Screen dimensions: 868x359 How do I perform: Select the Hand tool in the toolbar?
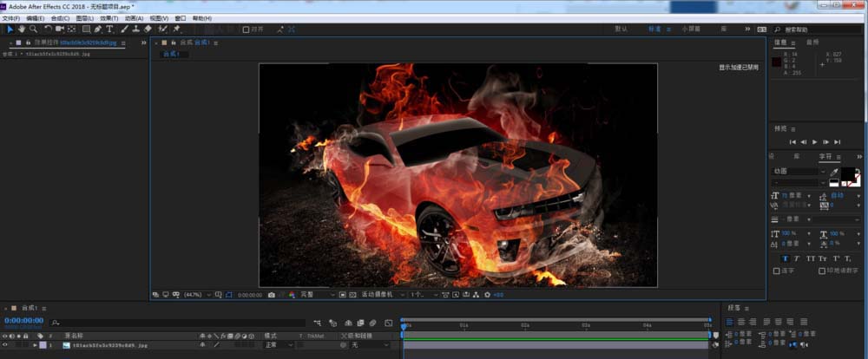[x=22, y=29]
